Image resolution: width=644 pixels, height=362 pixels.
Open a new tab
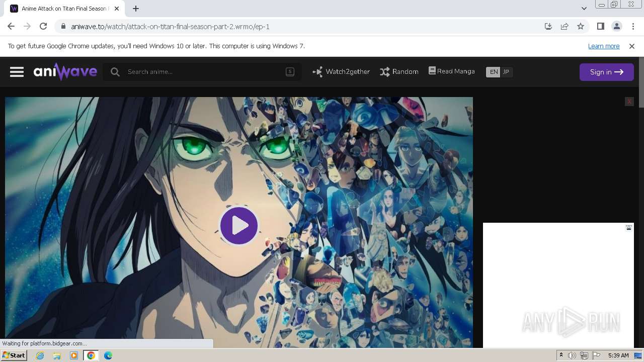point(136,9)
